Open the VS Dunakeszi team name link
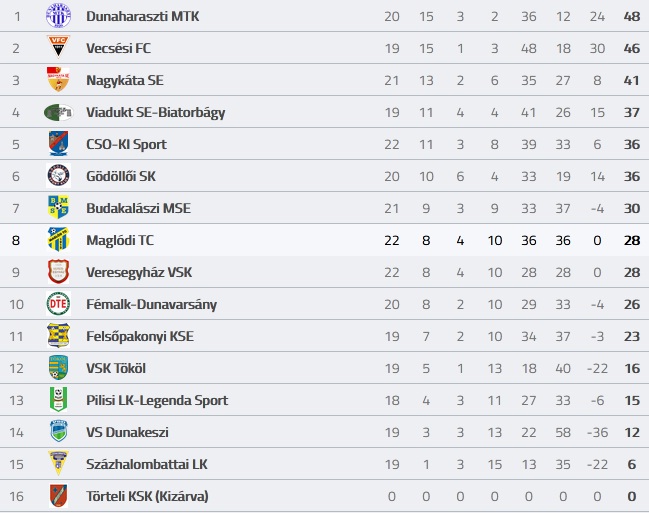The image size is (649, 513). tap(127, 432)
